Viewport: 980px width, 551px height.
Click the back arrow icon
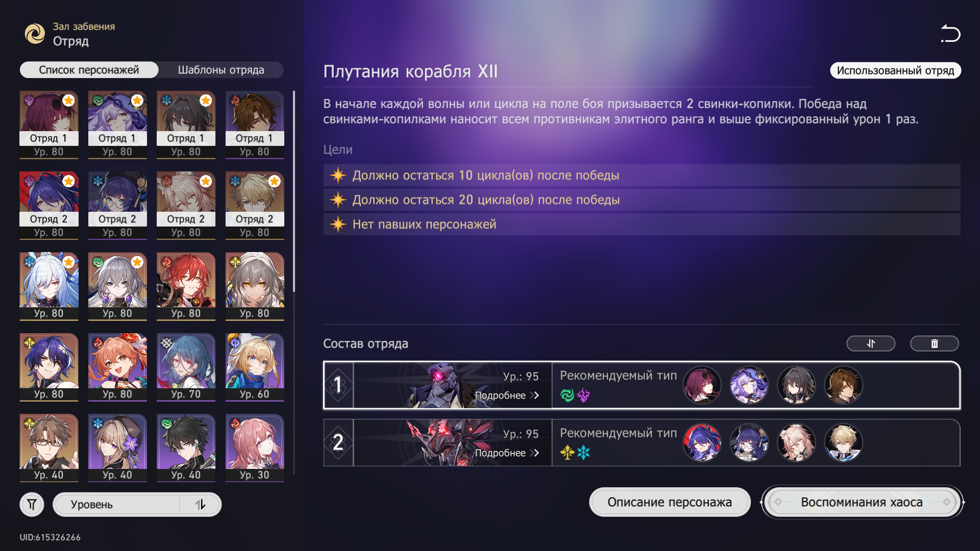pos(950,34)
